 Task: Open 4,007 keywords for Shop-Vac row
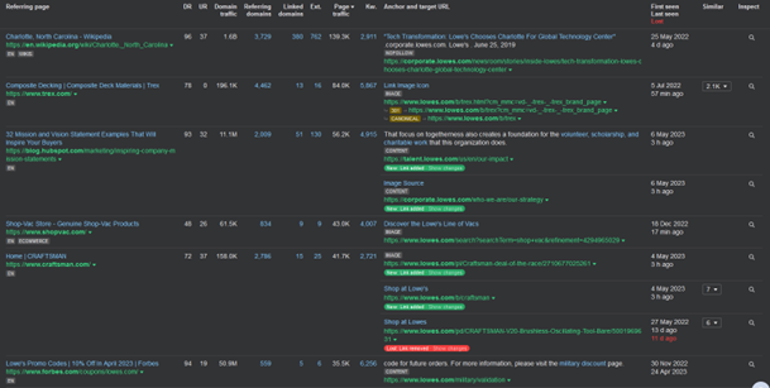pyautogui.click(x=368, y=224)
